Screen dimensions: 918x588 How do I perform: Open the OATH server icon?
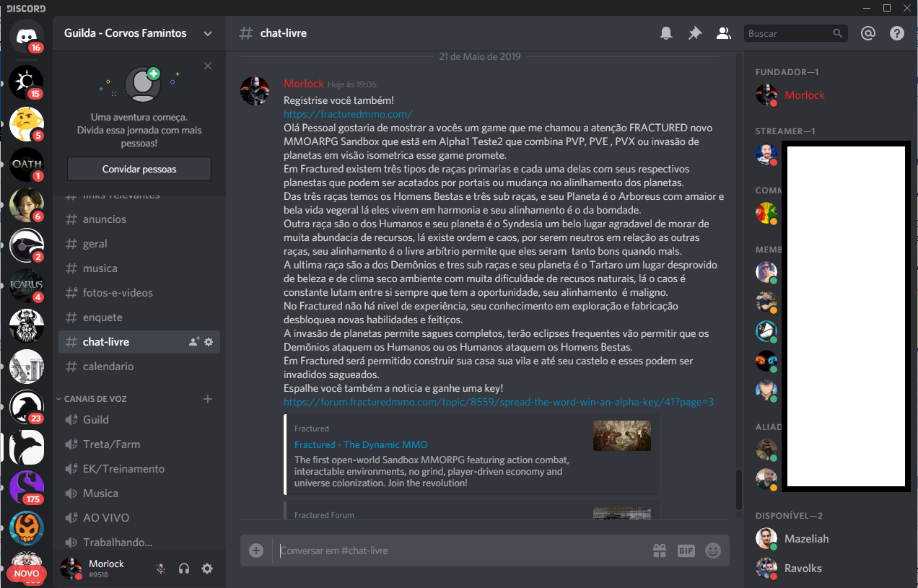[27, 164]
